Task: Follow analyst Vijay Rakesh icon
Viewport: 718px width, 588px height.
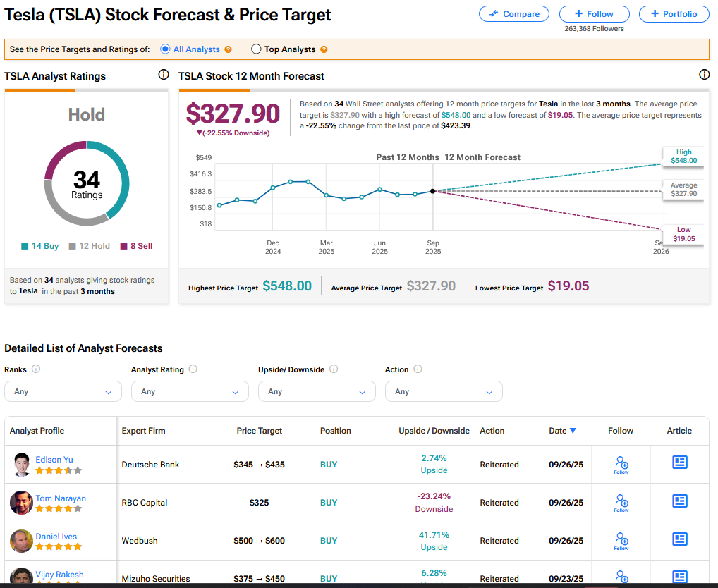Action: [x=621, y=577]
